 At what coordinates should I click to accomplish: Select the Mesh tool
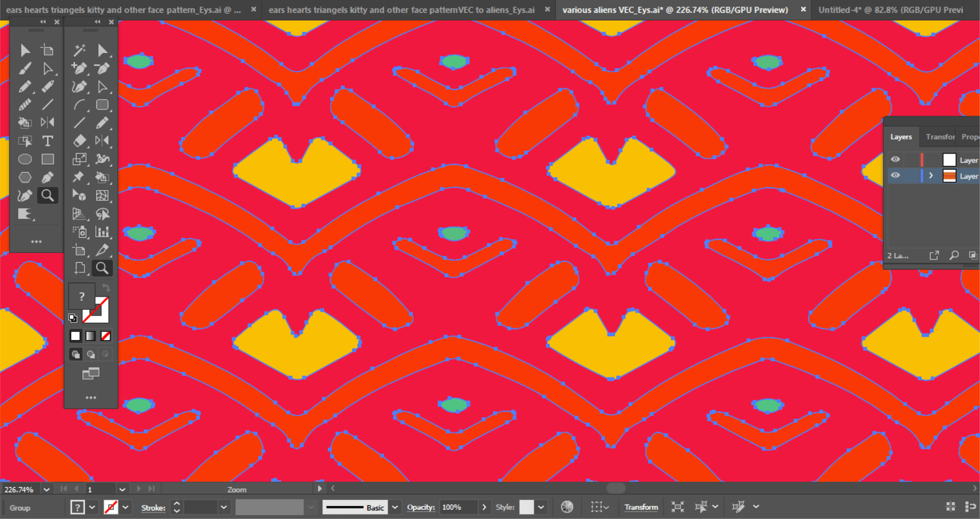102,195
